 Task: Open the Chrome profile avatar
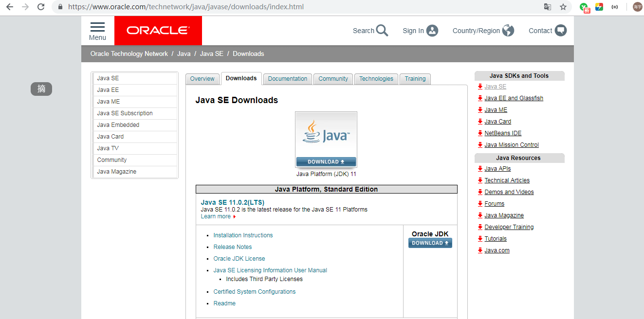(x=638, y=7)
